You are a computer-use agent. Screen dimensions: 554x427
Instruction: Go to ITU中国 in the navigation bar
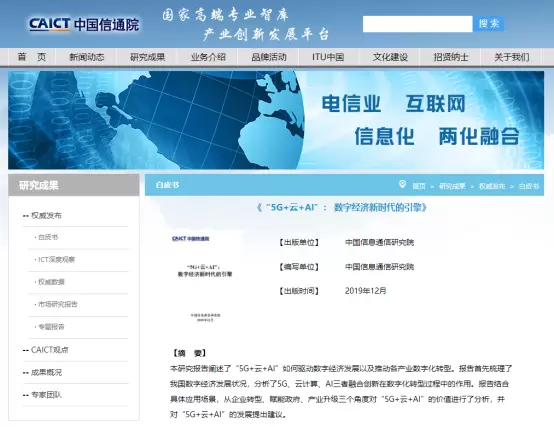tap(328, 57)
